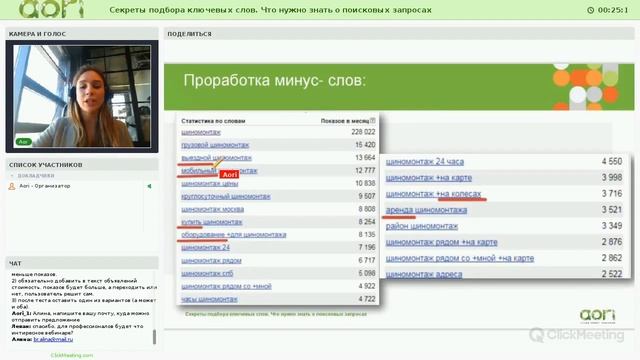Open the 'шиномонтаж спб' link
The width and height of the screenshot is (640, 360).
coord(207,273)
